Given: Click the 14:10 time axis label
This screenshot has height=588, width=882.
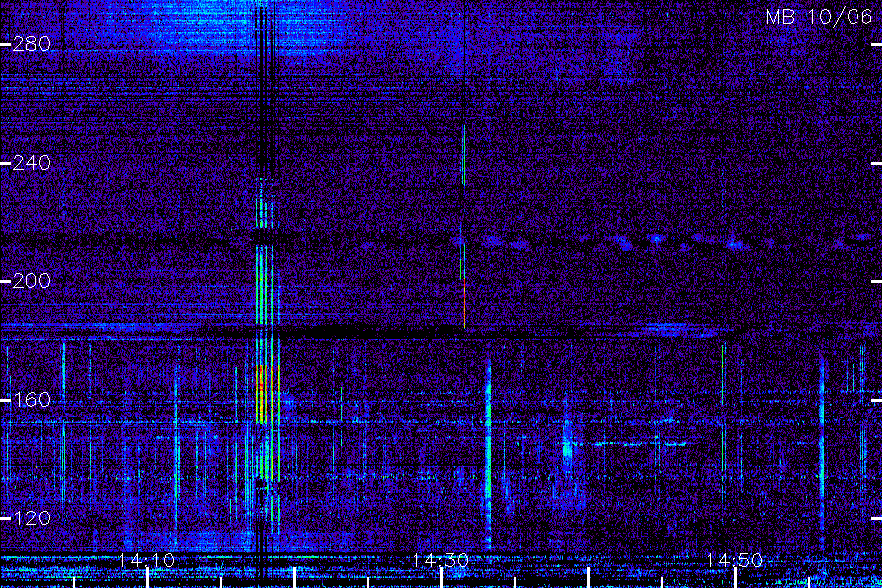Looking at the screenshot, I should point(147,560).
